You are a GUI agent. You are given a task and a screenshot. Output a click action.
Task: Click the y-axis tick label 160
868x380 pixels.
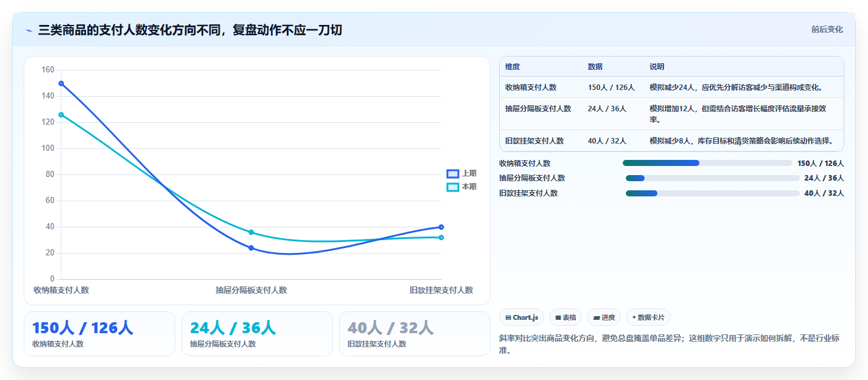coord(48,70)
